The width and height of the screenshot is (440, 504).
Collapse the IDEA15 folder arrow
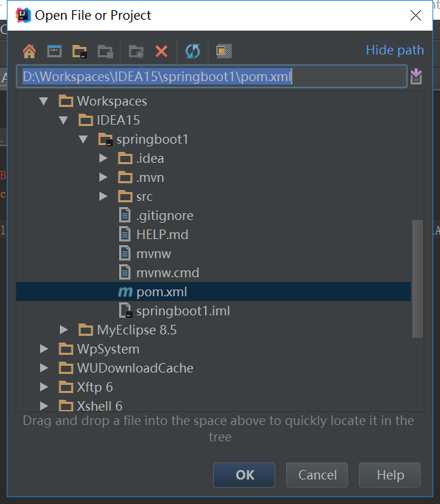click(63, 121)
